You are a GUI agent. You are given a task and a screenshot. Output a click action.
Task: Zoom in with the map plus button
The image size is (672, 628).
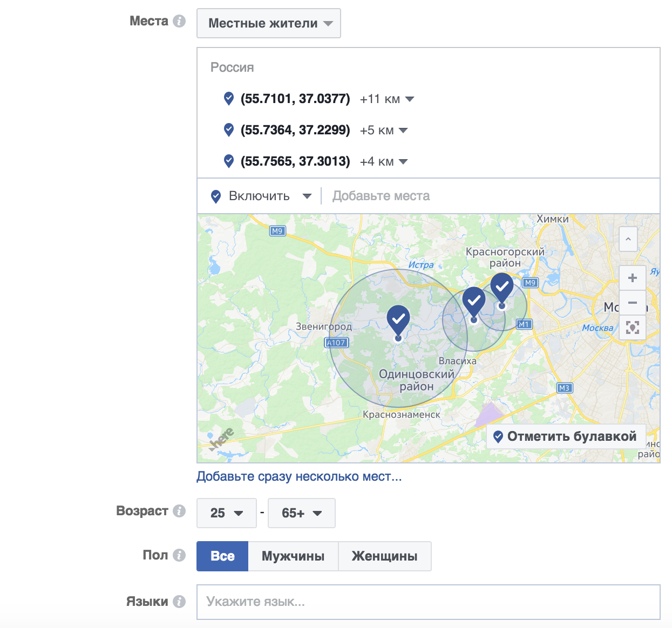pyautogui.click(x=633, y=278)
